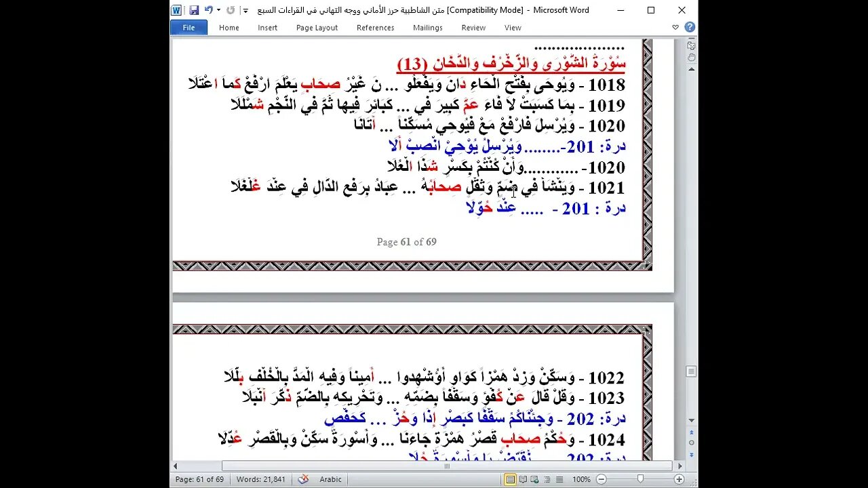This screenshot has width=868, height=488.
Task: Click the horizontal scrollbar right arrow
Action: pyautogui.click(x=679, y=466)
